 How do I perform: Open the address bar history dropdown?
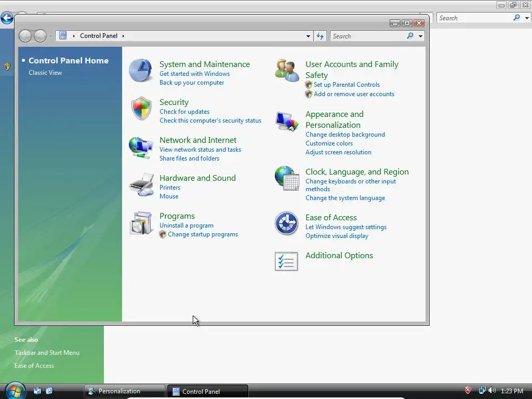tap(308, 36)
